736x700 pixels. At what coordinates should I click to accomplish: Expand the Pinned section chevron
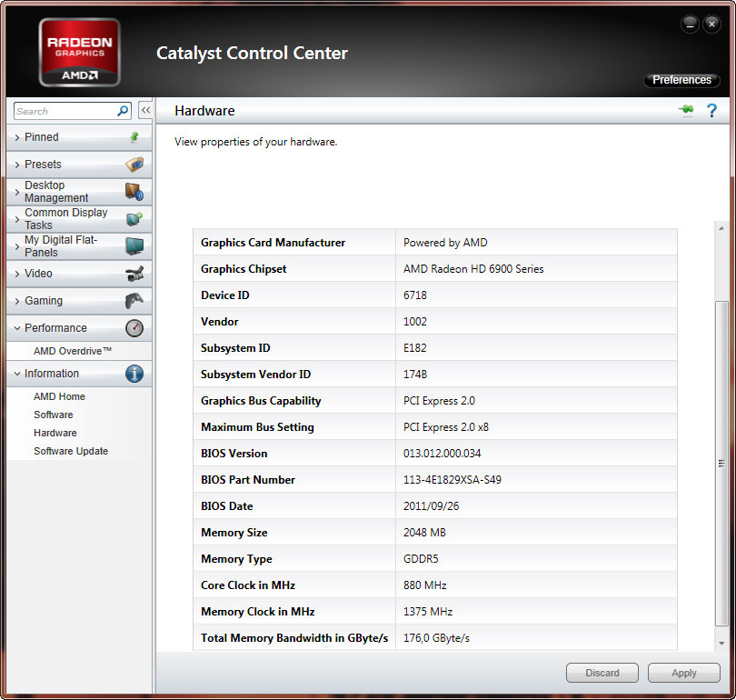17,137
